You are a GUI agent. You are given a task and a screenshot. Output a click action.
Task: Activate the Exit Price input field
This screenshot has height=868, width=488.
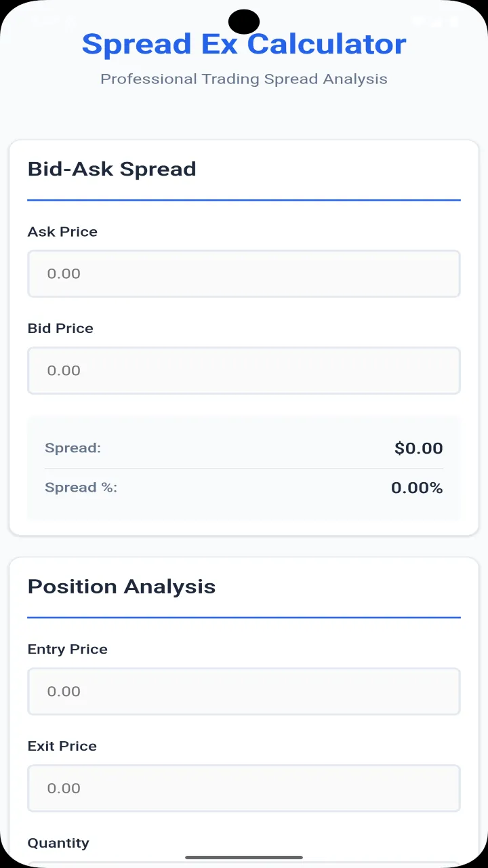244,789
